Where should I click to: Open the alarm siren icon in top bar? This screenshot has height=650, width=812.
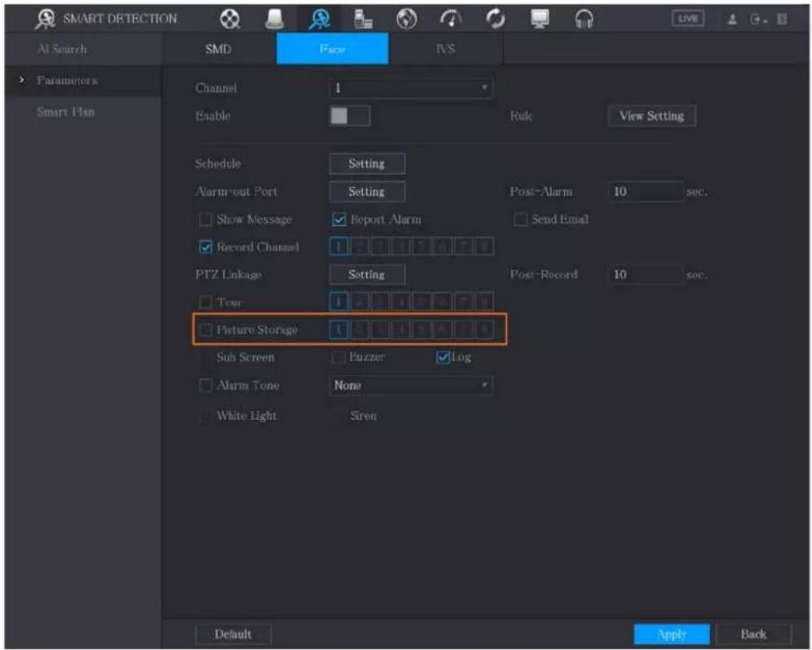coord(274,19)
